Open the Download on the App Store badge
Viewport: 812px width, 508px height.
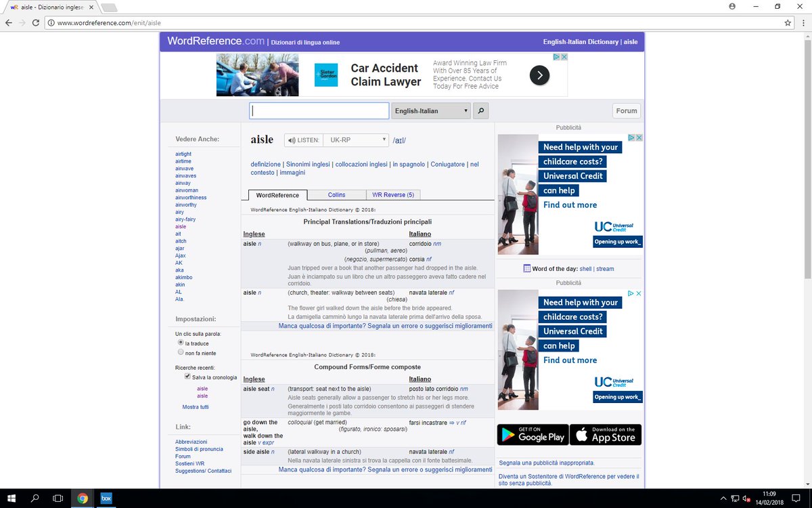coord(606,434)
